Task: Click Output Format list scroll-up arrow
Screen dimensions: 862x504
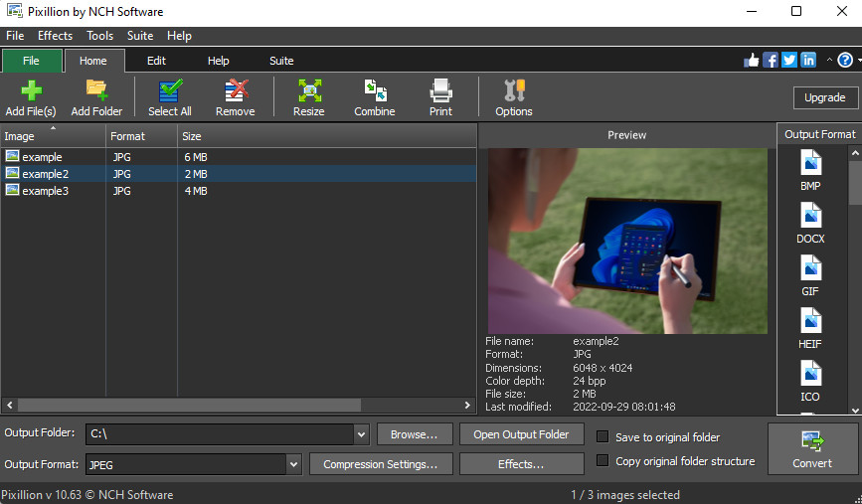Action: click(855, 153)
